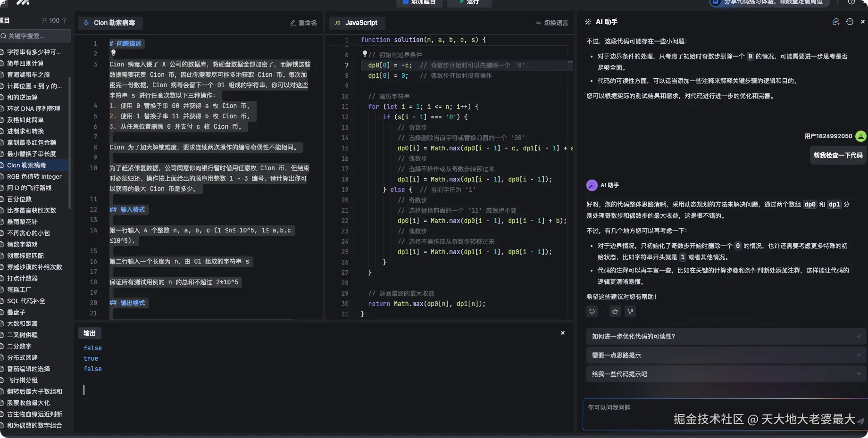Click the 用户1824992050 avatar icon
Viewport: 868px width, 438px height.
click(861, 136)
